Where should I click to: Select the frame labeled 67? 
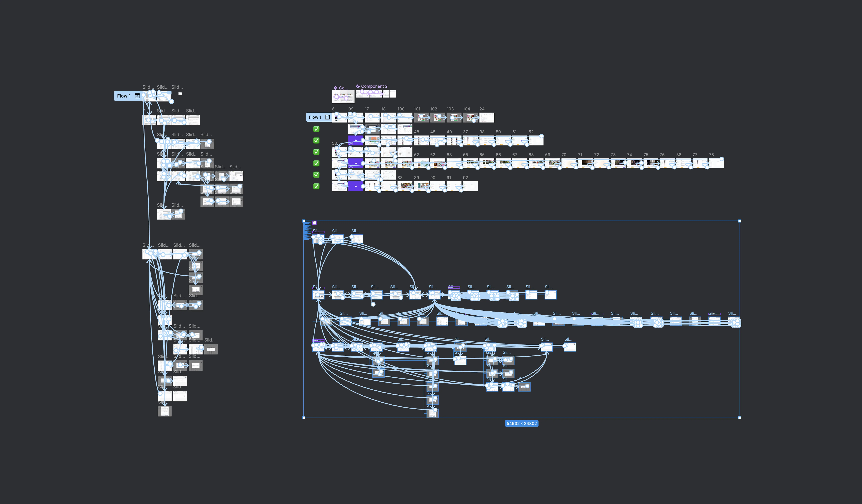(x=520, y=163)
